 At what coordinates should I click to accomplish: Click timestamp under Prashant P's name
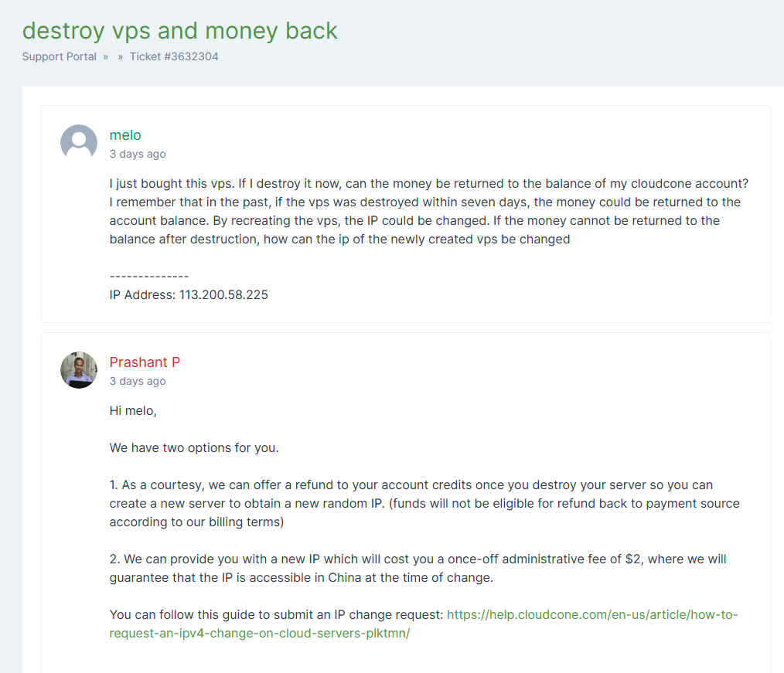tap(138, 381)
